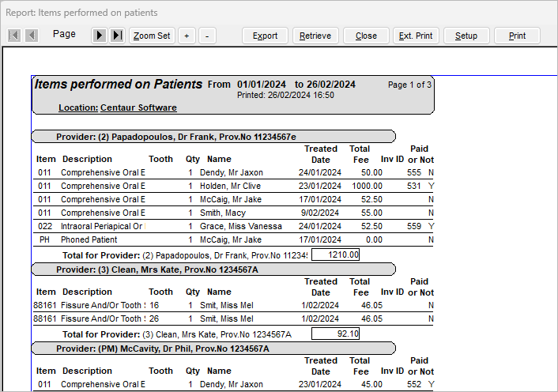Click the Location: Centaur Software link text

(x=118, y=107)
